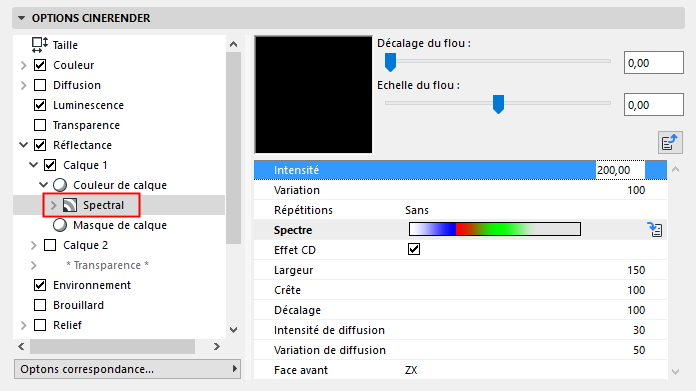The image size is (696, 391).
Task: Open the shader load/export icon button
Action: pos(670,142)
